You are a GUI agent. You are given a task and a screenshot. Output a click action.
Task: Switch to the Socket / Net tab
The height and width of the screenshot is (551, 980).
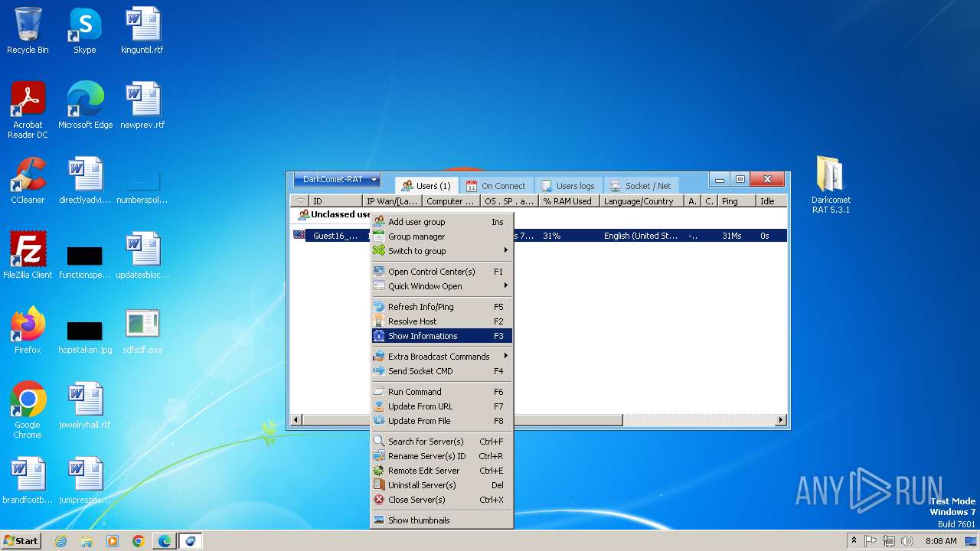point(640,186)
